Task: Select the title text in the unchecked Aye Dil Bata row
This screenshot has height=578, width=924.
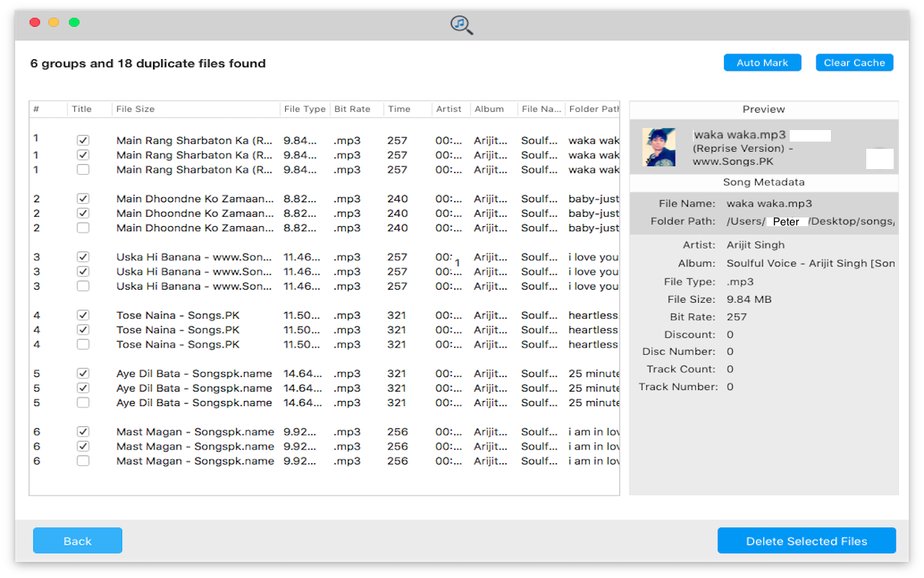Action: [x=194, y=402]
